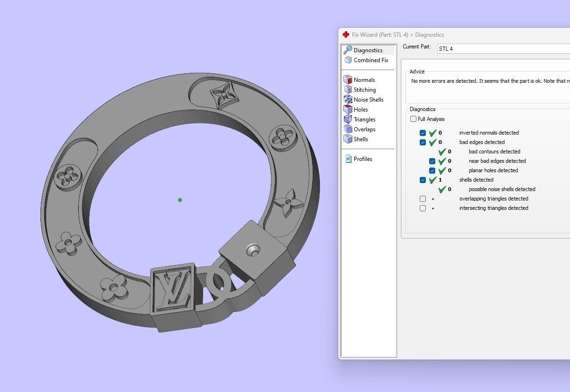The width and height of the screenshot is (570, 392).
Task: Click the Noise Shells dice icon
Action: pyautogui.click(x=348, y=99)
